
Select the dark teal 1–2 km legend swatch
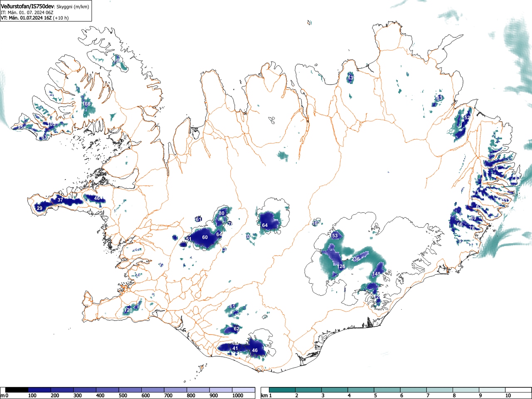[x=283, y=390]
